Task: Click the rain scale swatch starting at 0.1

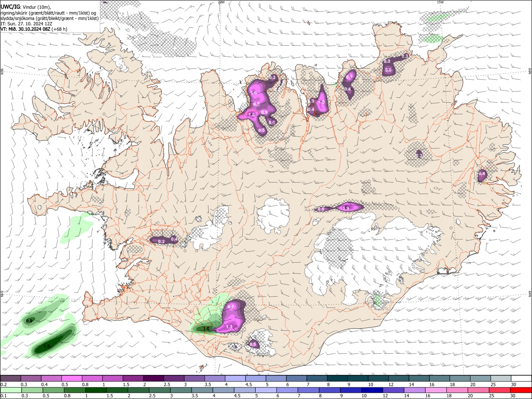Action: [x=11, y=390]
